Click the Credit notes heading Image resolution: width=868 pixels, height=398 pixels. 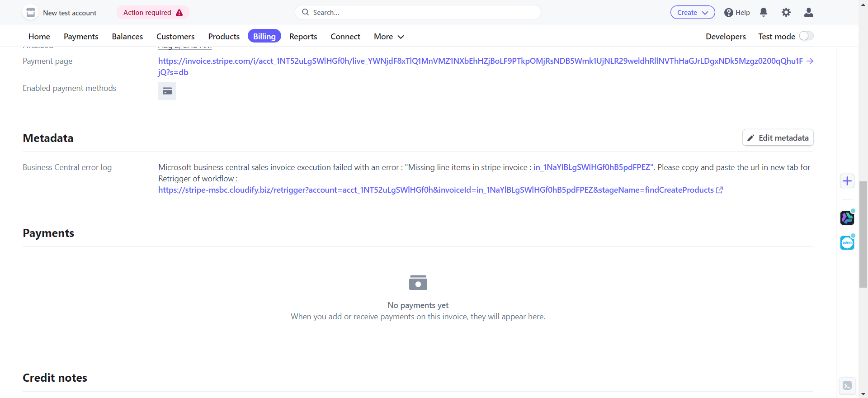pos(55,378)
